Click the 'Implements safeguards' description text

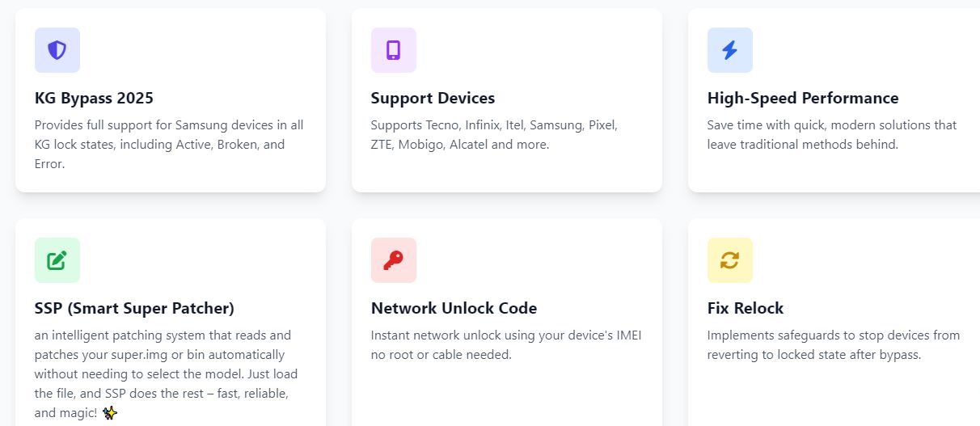(833, 345)
